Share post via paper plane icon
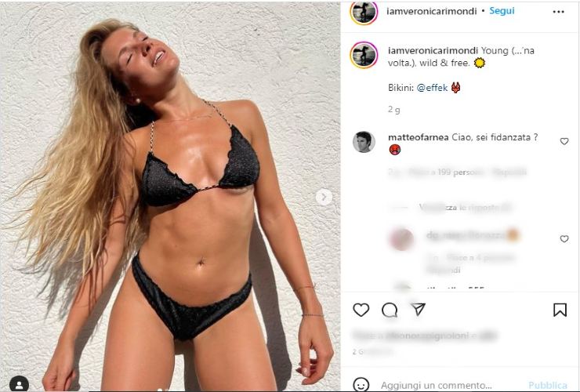Image resolution: width=580 pixels, height=392 pixels. pyautogui.click(x=419, y=309)
